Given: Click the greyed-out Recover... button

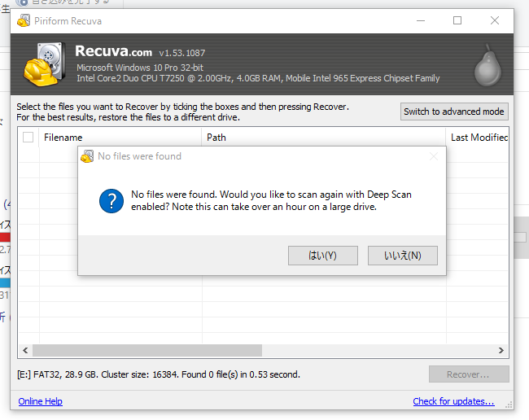Looking at the screenshot, I should click(x=469, y=374).
